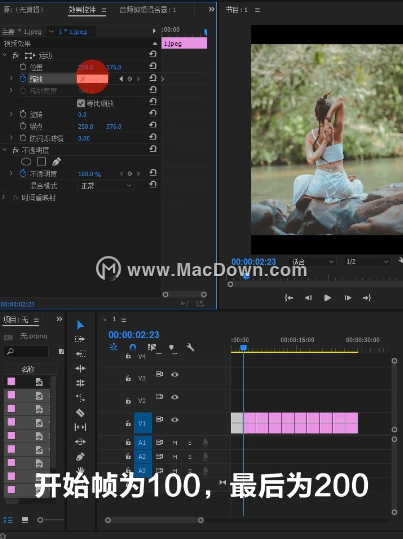The image size is (403, 539).
Task: Toggle V3 track output eye
Action: 175,374
